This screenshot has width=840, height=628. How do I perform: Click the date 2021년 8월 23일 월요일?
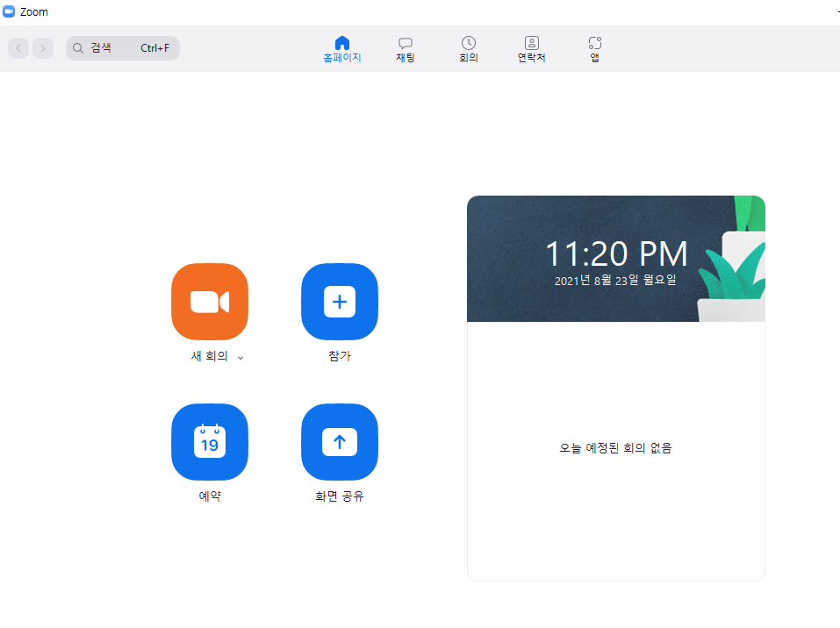point(615,280)
